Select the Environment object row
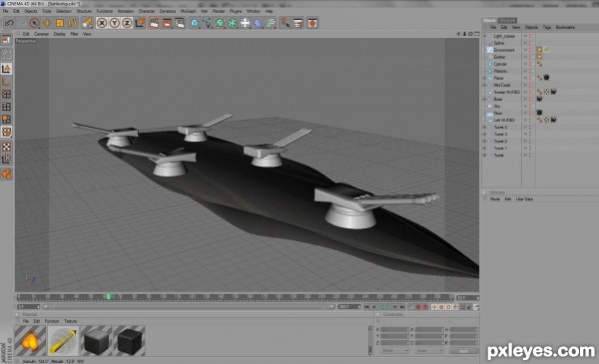 tap(503, 50)
